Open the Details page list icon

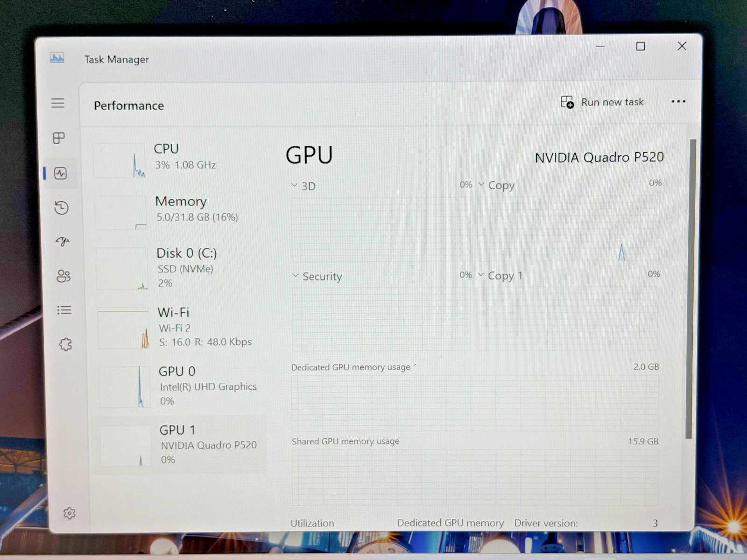[x=64, y=310]
